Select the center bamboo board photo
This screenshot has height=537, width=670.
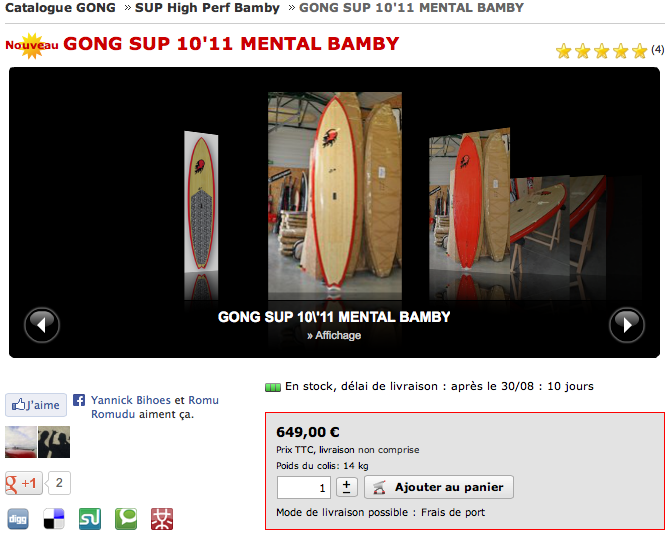[x=335, y=196]
